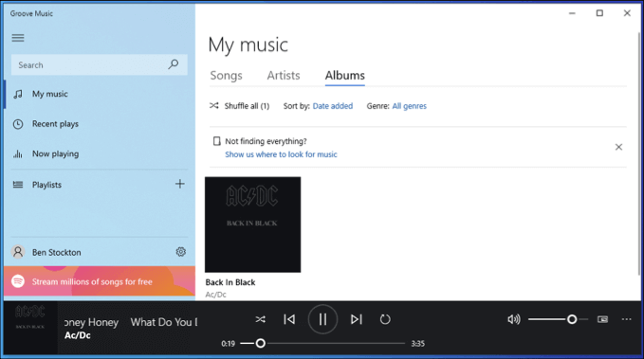Mute the volume speaker icon

[513, 319]
